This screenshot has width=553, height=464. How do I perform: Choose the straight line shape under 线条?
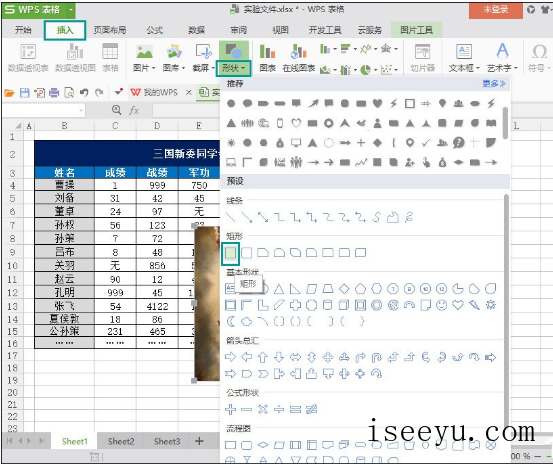pos(230,217)
